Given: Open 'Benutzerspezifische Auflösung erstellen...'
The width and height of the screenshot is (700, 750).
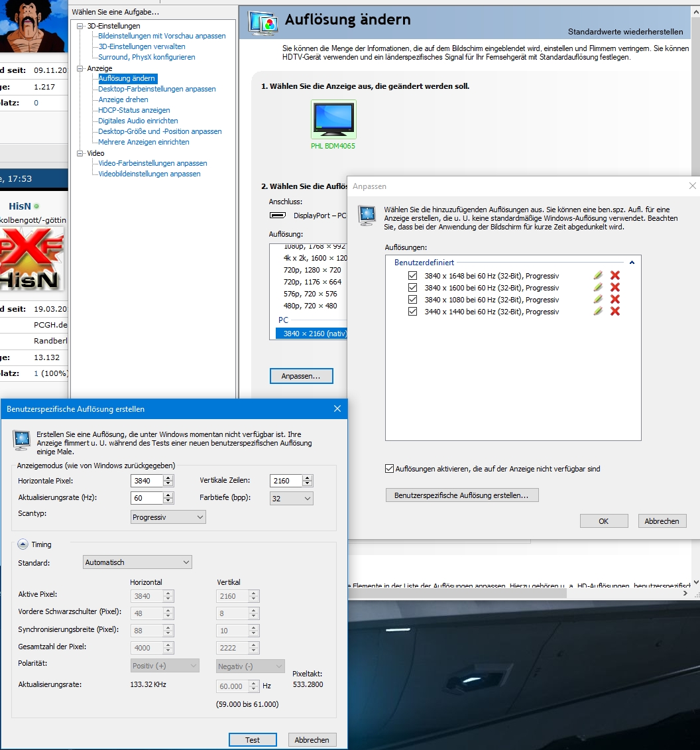Looking at the screenshot, I should 461,495.
